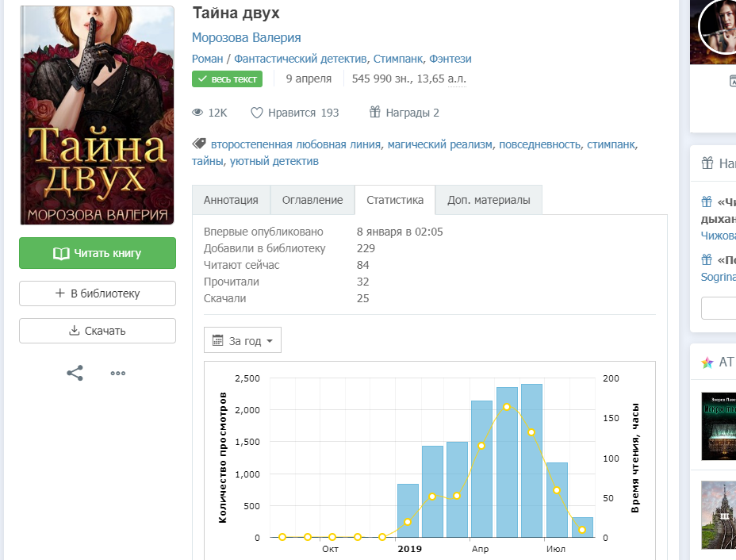Click the Скачать download button
736x560 pixels.
pyautogui.click(x=98, y=331)
